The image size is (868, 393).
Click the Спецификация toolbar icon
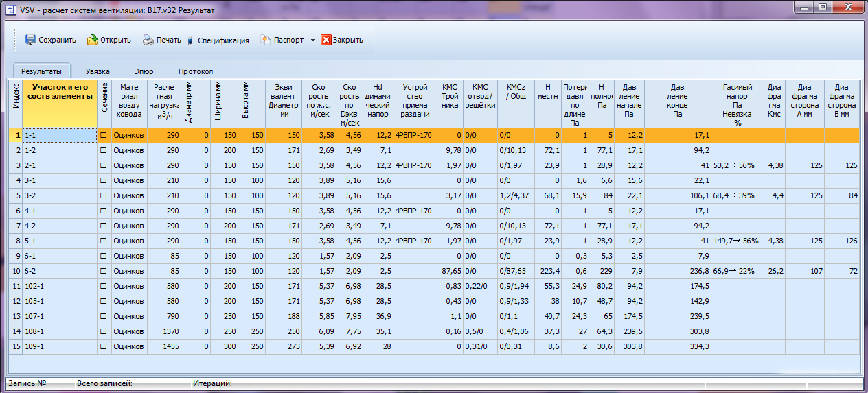pyautogui.click(x=190, y=40)
